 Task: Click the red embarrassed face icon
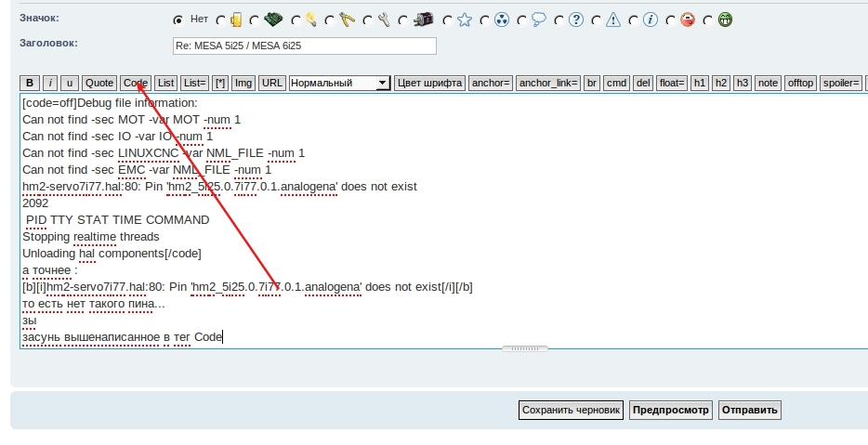coord(688,20)
